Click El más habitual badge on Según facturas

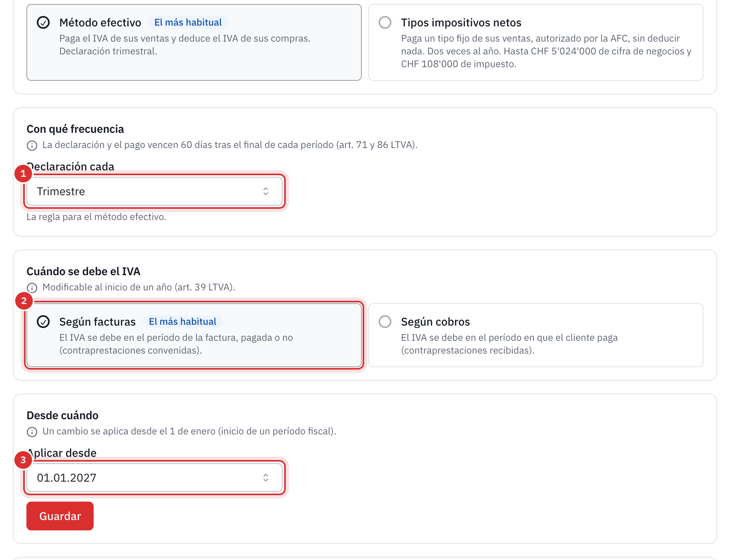[x=182, y=322]
